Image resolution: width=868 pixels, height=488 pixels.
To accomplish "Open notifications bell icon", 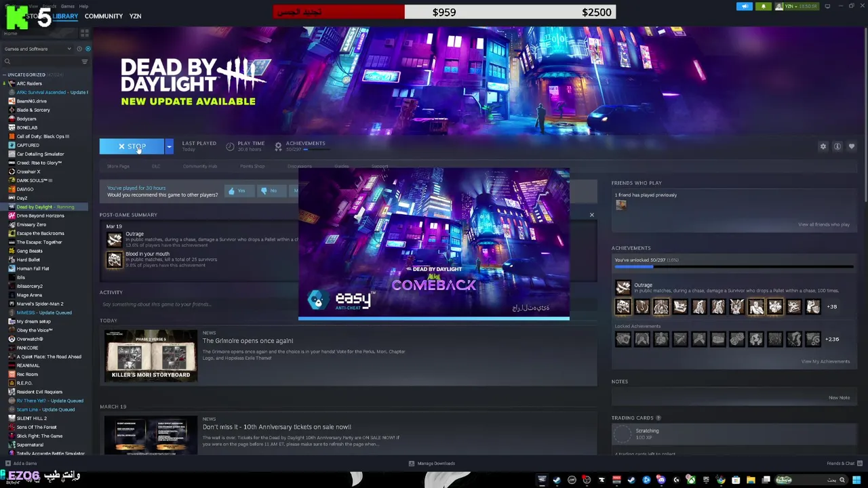I will click(763, 6).
